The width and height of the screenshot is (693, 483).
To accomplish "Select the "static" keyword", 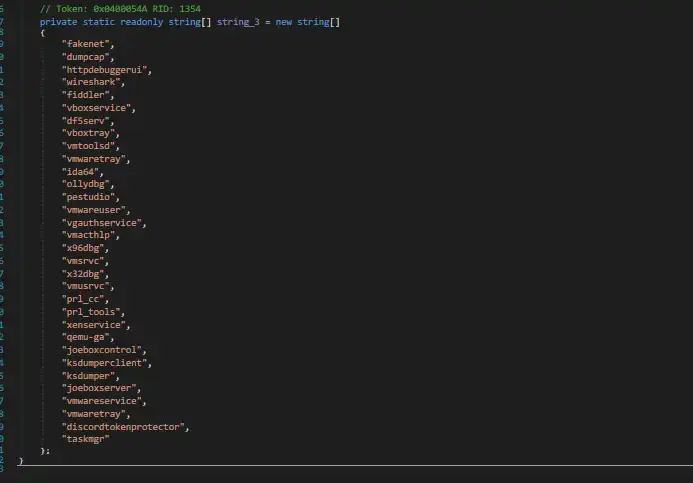I will pos(99,22).
